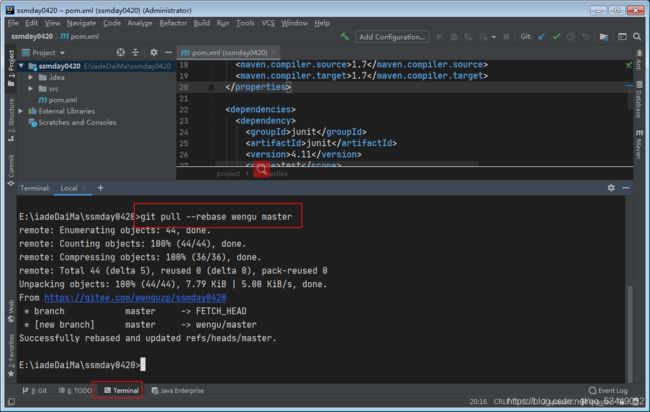Open the Tools menu

(245, 23)
